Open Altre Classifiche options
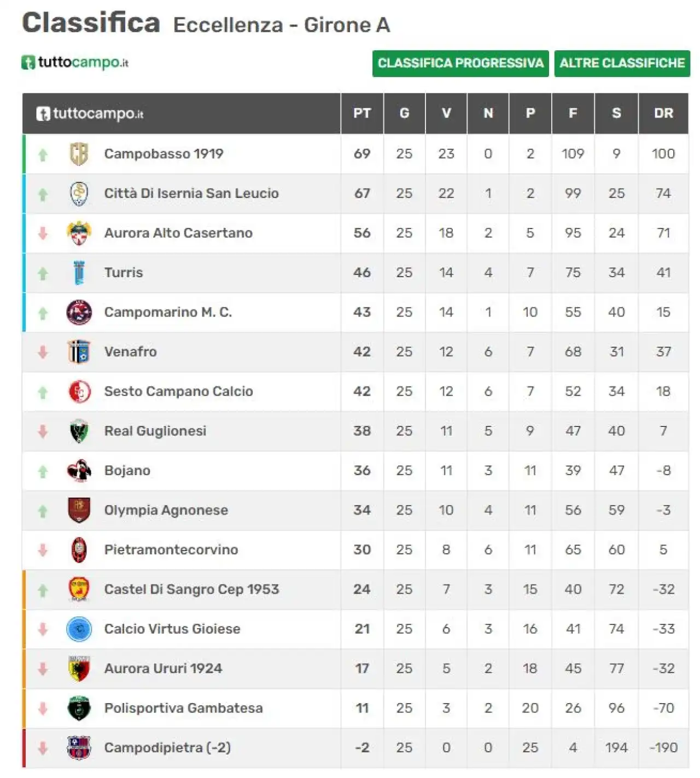The width and height of the screenshot is (700, 778). [x=622, y=63]
